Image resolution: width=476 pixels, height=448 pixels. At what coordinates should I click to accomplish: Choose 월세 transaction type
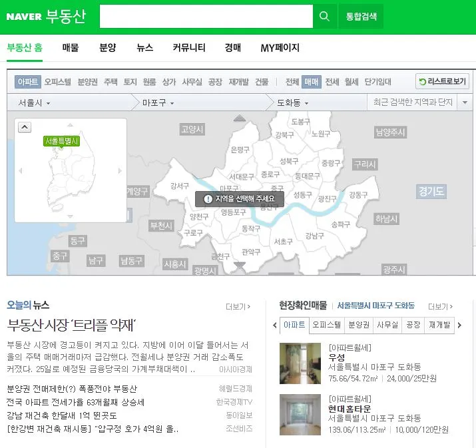point(352,82)
